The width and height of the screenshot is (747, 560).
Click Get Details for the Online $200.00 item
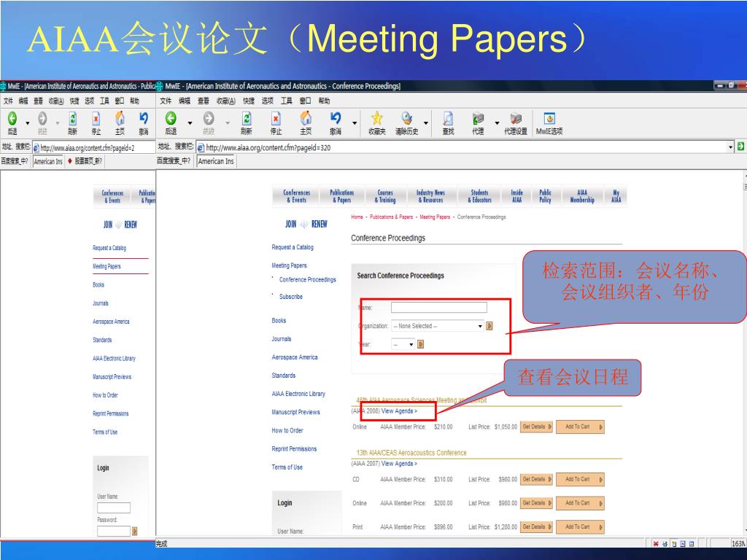536,503
